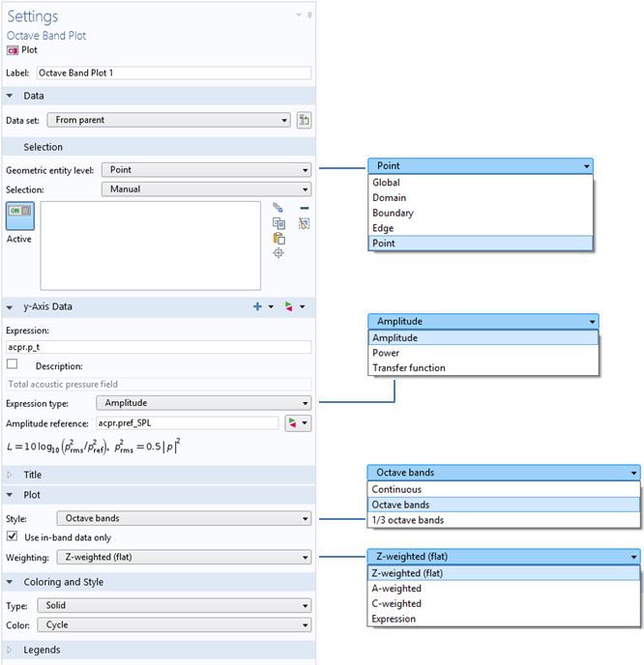Enable the Description checkbox
This screenshot has width=644, height=665.
coord(13,364)
